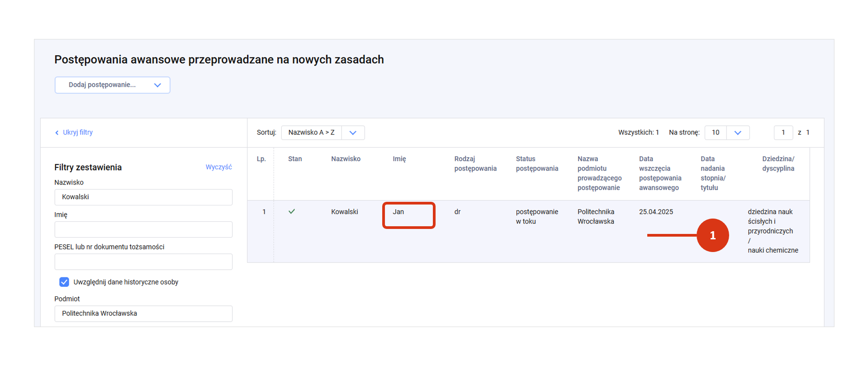Open the Na stronę page size dropdown
Image resolution: width=868 pixels, height=376 pixels.
737,133
